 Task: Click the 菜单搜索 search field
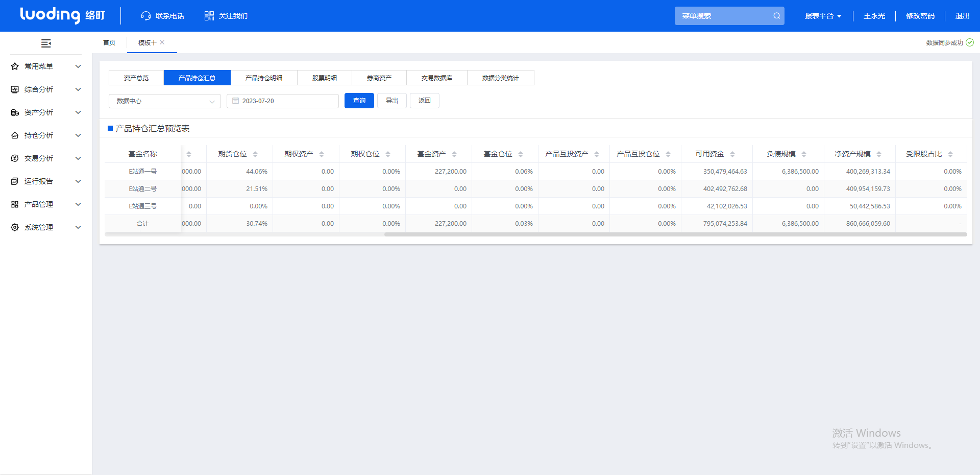[x=729, y=16]
